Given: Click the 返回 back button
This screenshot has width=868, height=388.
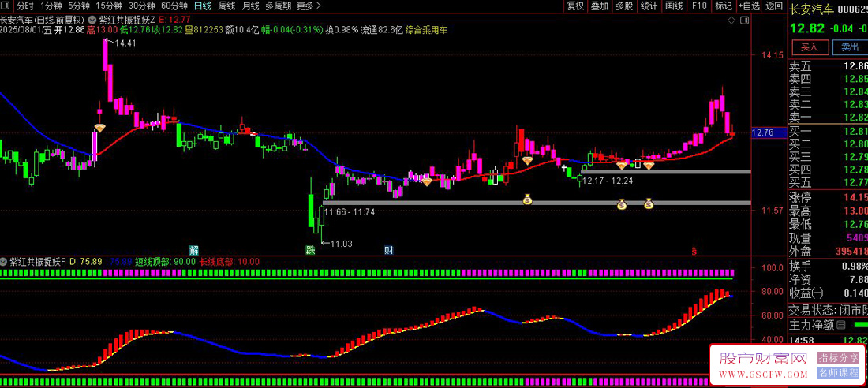Looking at the screenshot, I should coord(773,6).
